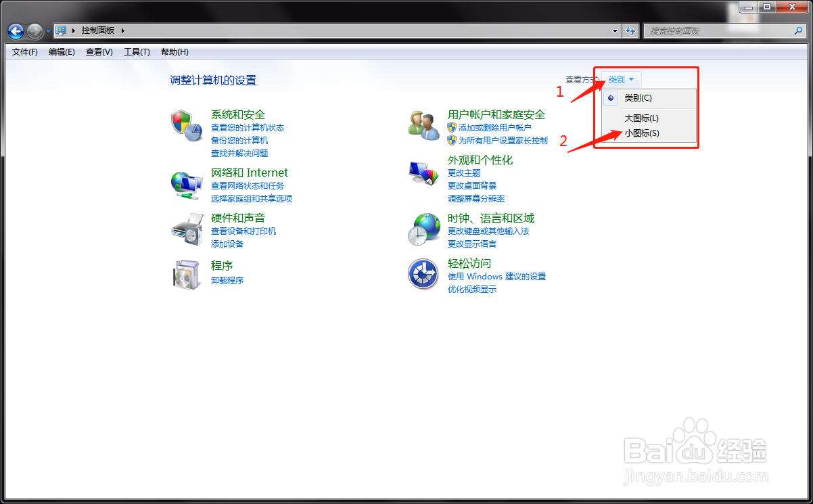Open 添加或删除用户帐户 link
Viewport: 813px width, 504px height.
[495, 127]
